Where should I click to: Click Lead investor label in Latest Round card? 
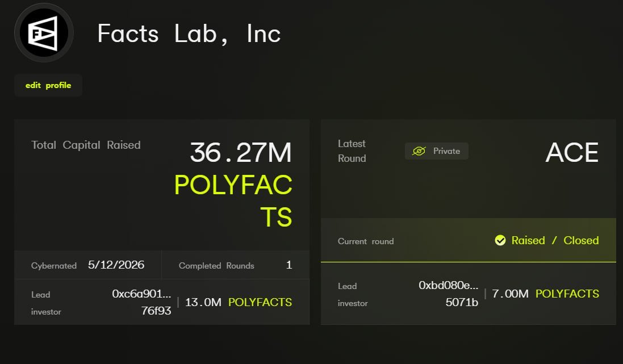click(x=353, y=295)
